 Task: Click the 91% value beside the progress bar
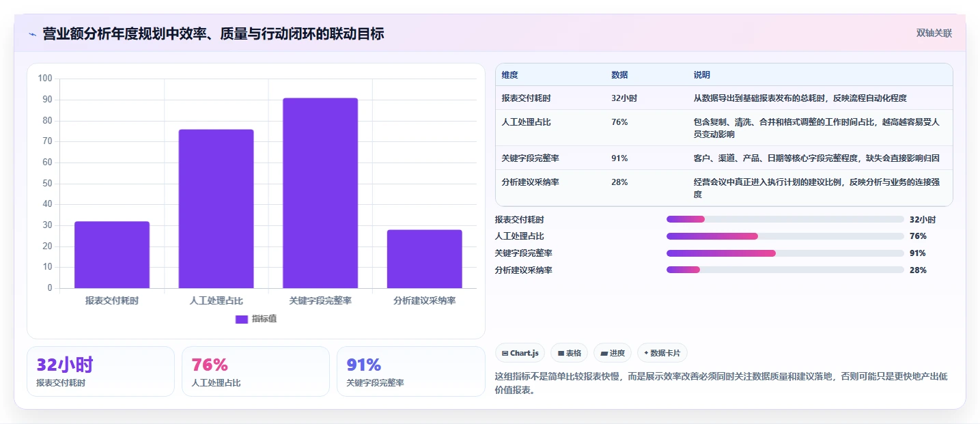coord(918,253)
